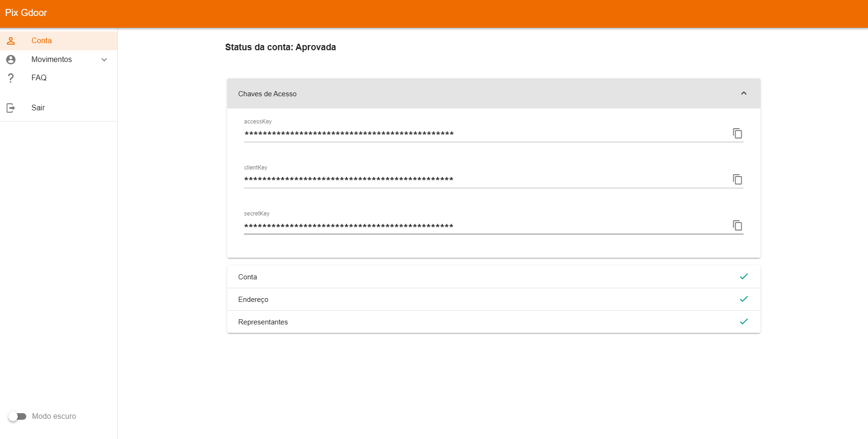868x439 pixels.
Task: Click into the clientKey masked field
Action: point(486,180)
